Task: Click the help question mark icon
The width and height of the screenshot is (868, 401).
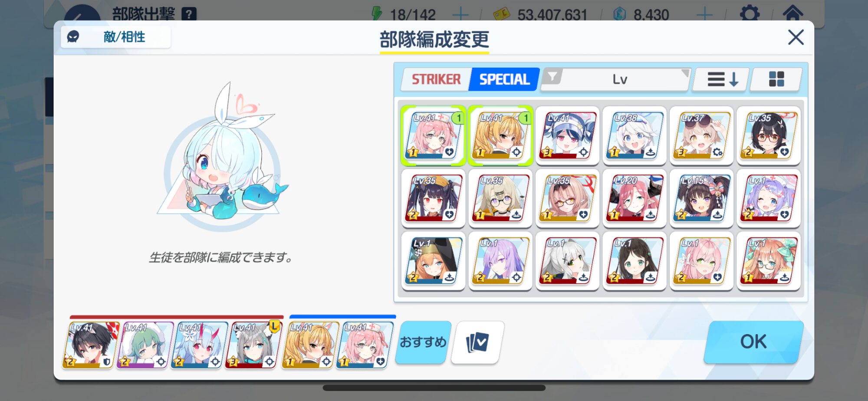Action: coord(189,14)
